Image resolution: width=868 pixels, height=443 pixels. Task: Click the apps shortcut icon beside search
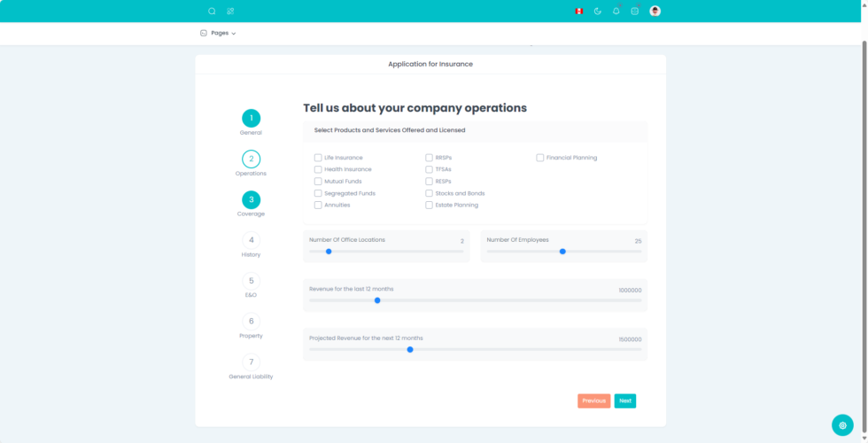[230, 11]
